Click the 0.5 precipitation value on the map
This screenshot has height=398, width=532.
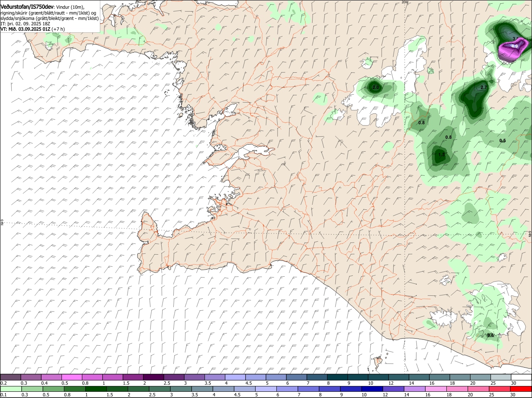click(502, 140)
